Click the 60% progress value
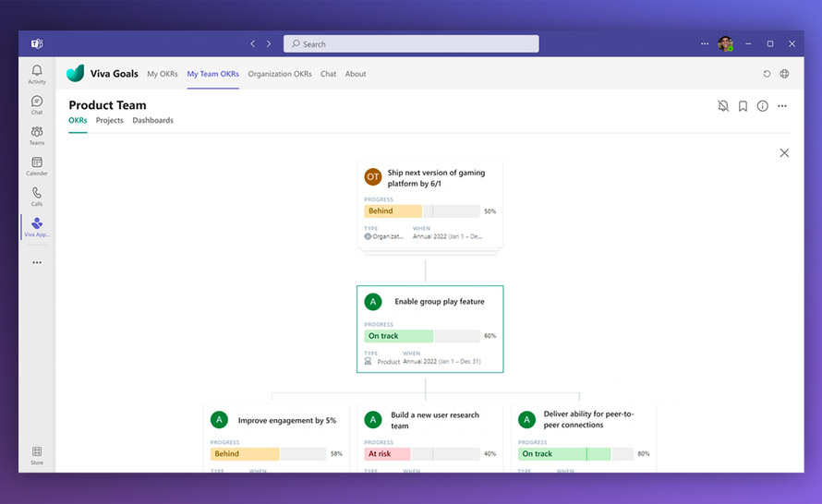822x504 pixels. pos(490,336)
